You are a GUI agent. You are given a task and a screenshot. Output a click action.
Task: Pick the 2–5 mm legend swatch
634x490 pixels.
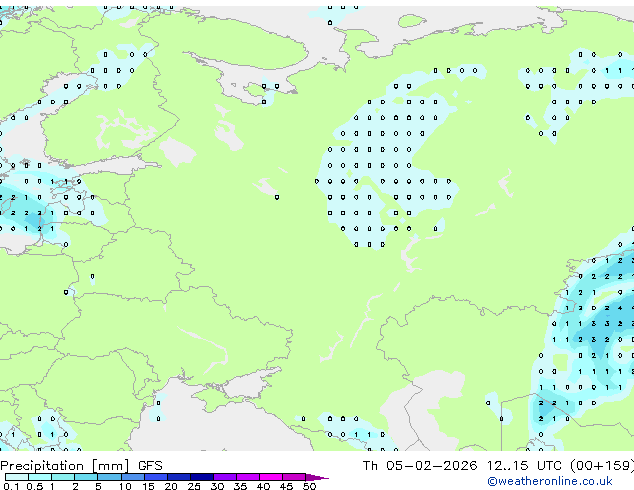coord(86,477)
